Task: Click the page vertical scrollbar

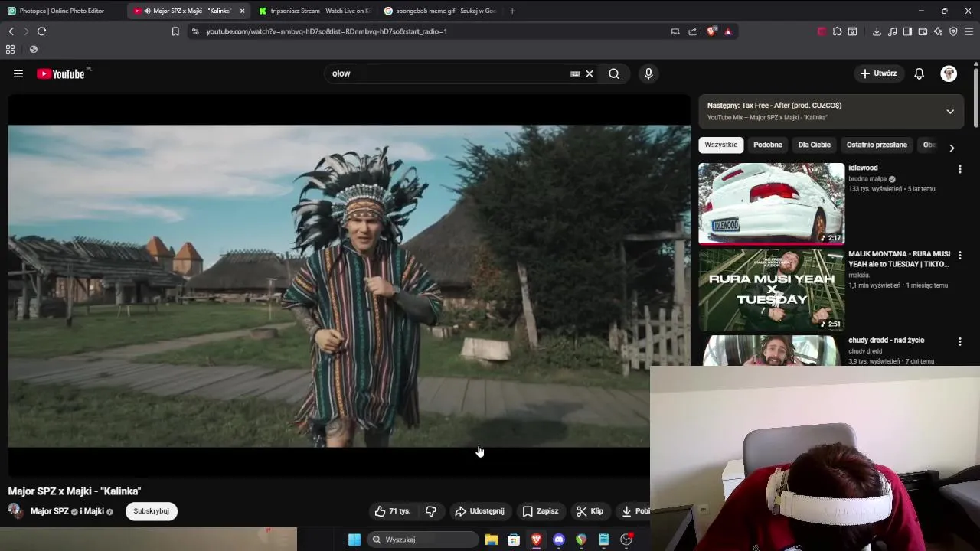Action: click(976, 98)
